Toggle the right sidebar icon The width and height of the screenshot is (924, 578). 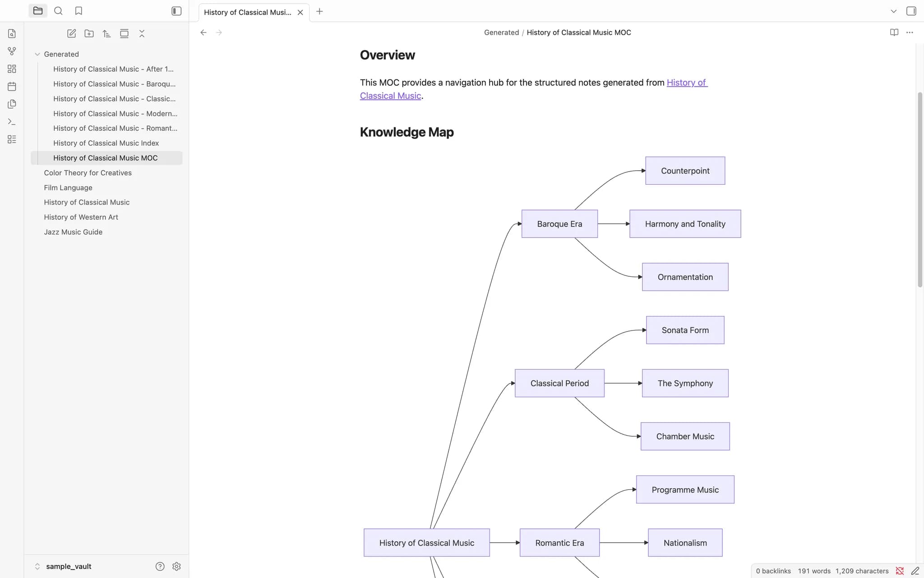[x=911, y=11]
